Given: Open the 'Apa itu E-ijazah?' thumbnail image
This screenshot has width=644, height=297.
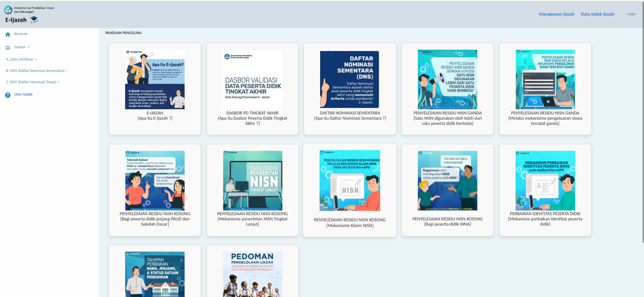Looking at the screenshot, I should click(x=155, y=79).
